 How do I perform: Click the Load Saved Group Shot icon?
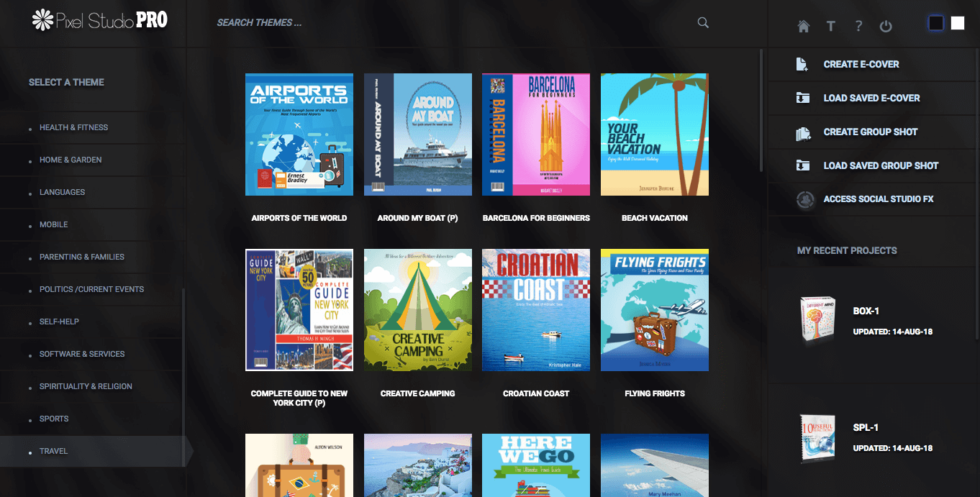(x=802, y=165)
